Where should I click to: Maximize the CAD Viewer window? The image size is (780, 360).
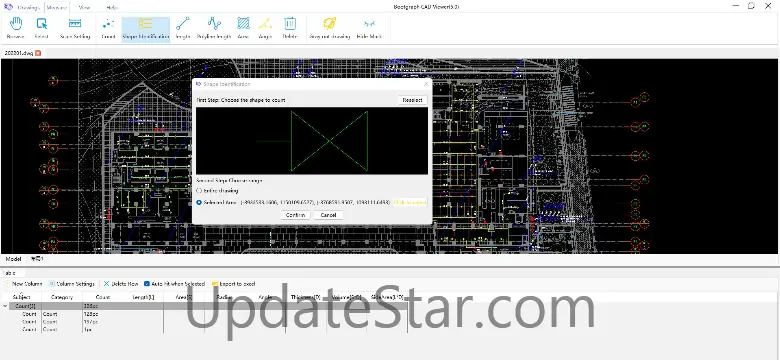click(x=751, y=6)
